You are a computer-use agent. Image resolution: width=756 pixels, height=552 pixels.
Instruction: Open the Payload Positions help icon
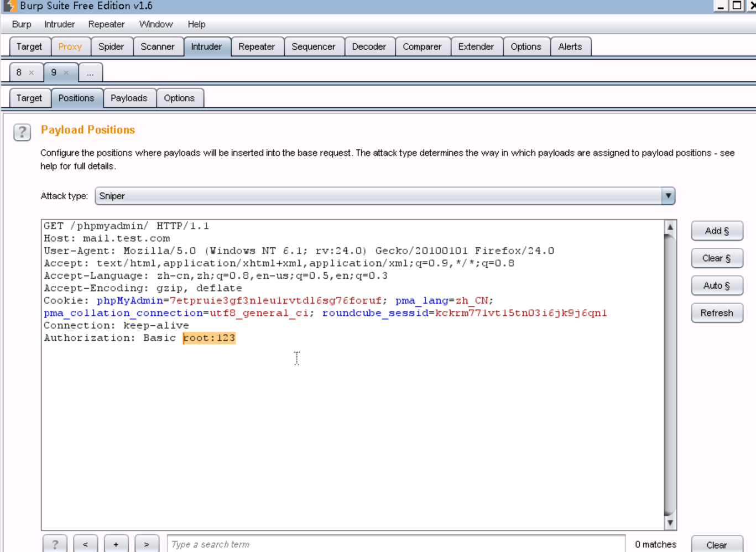[x=22, y=132]
